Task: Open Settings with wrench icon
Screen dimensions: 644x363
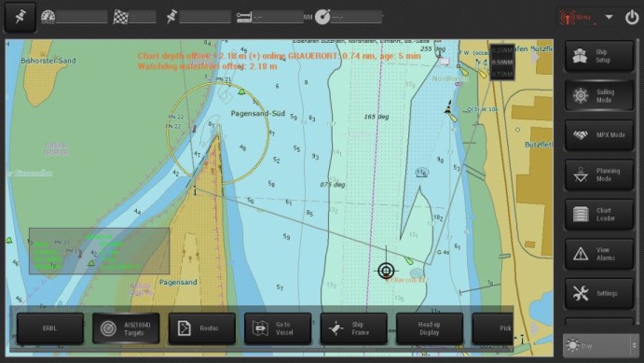Action: (x=599, y=293)
